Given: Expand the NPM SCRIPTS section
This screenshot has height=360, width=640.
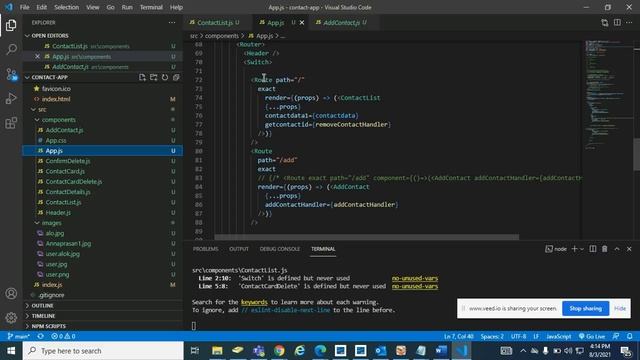Looking at the screenshot, I should click(49, 326).
